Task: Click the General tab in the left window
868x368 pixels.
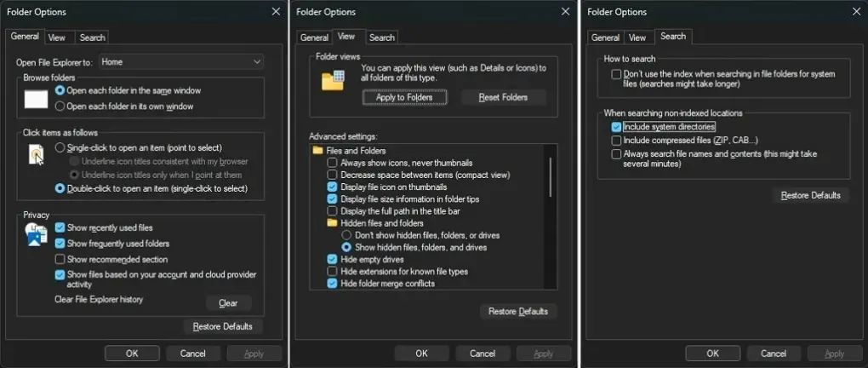Action: 25,37
